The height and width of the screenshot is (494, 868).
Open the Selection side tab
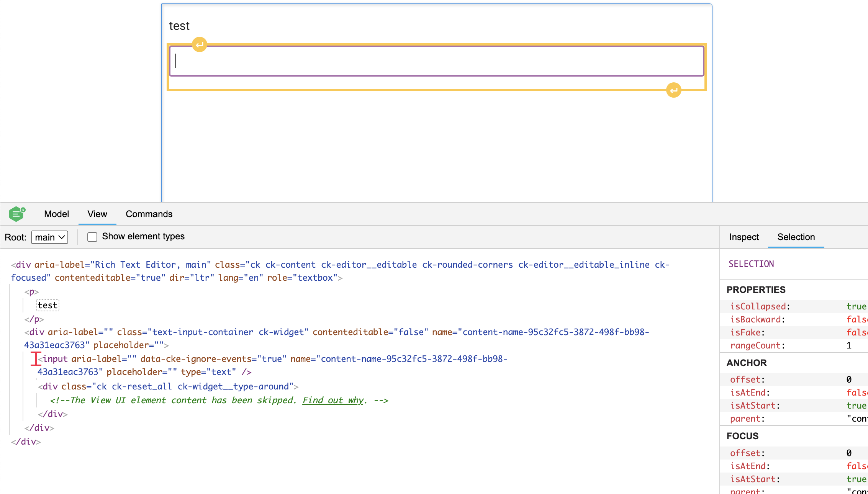click(796, 237)
